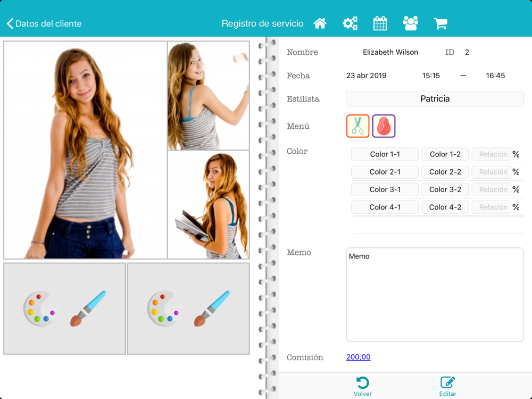The height and width of the screenshot is (399, 532).
Task: Click the Relación field beside Color 1-2
Action: [x=492, y=154]
